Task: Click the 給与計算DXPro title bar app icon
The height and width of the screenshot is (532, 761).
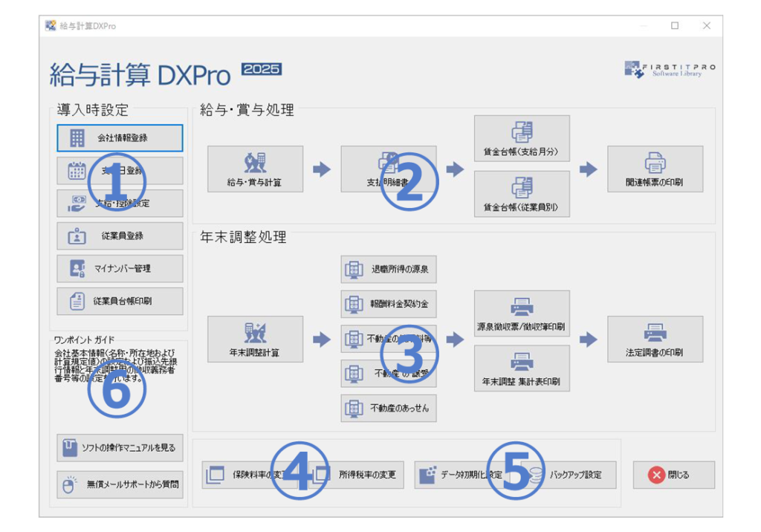Action: pos(51,26)
